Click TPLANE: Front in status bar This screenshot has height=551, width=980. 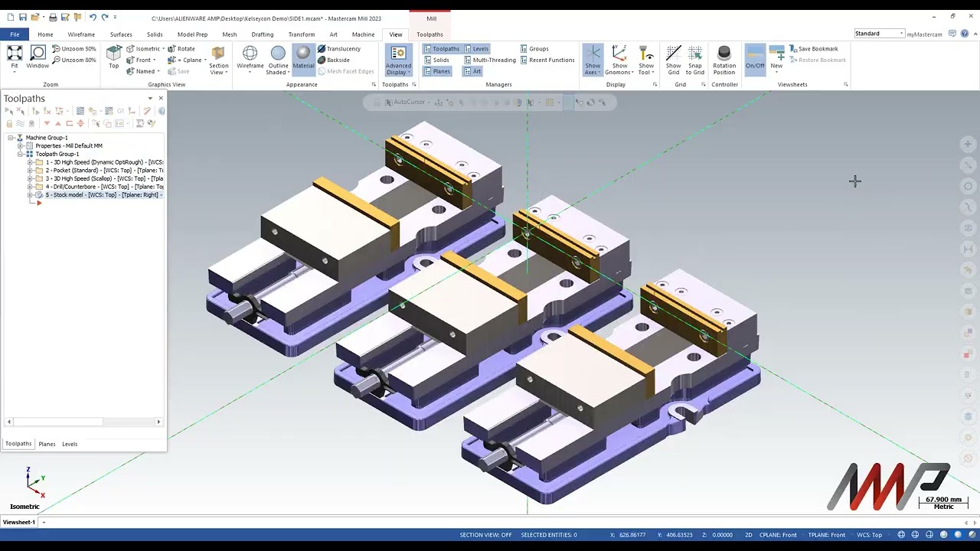pos(826,535)
